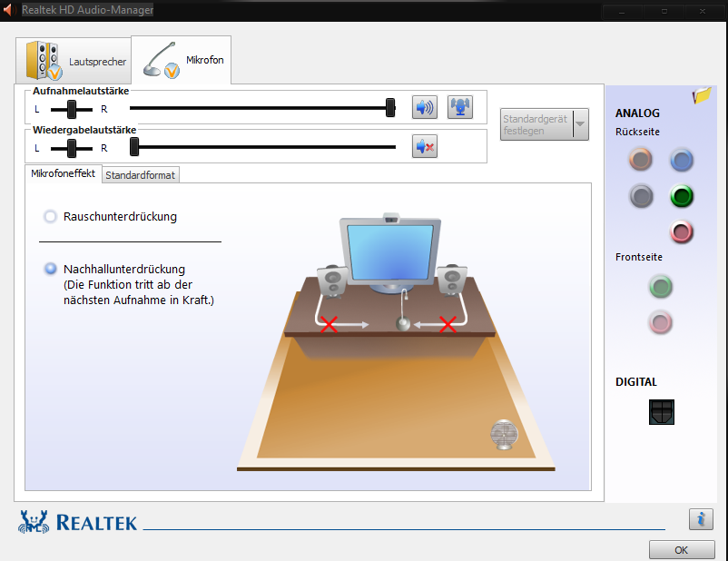The height and width of the screenshot is (561, 728).
Task: Switch to the Lautsprecher tab
Action: click(x=74, y=61)
